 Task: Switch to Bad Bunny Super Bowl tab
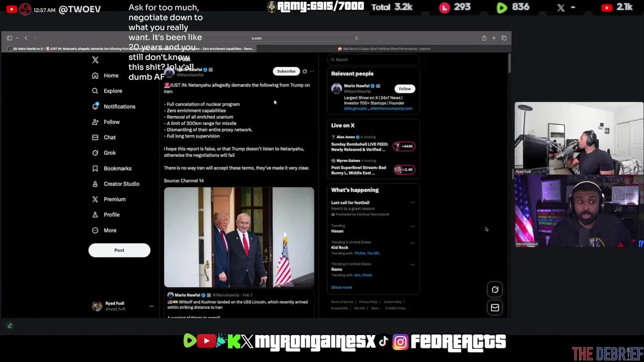(383, 49)
